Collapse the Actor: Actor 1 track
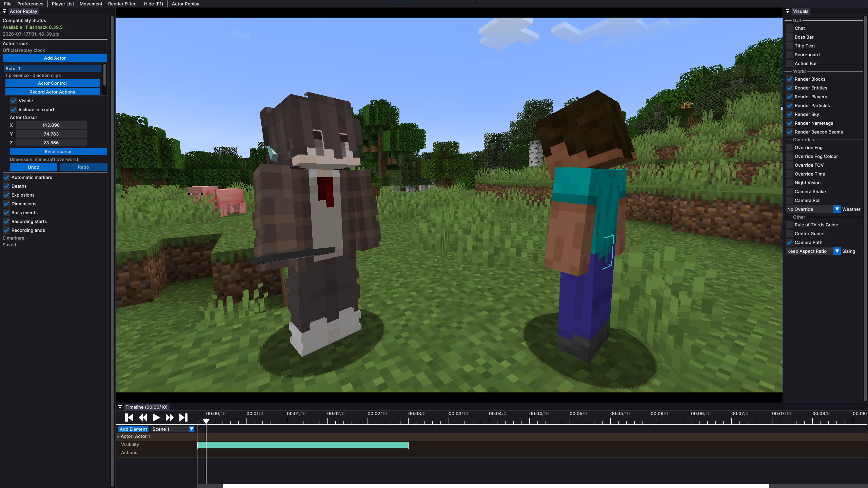 click(118, 437)
